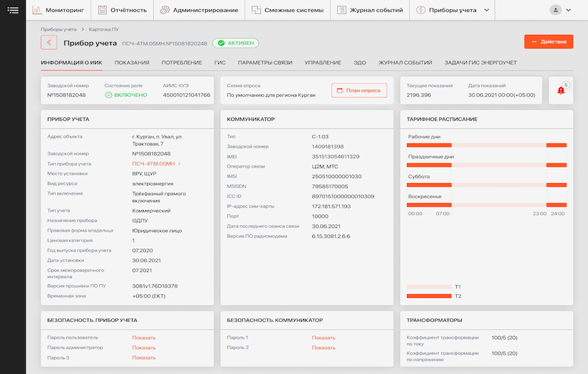Show Пароль администратор value
The image size is (588, 374).
pyautogui.click(x=144, y=348)
